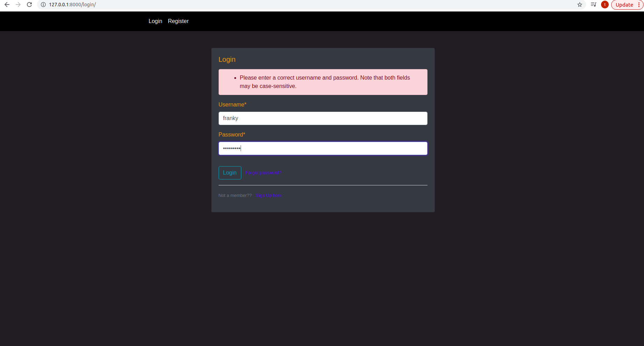
Task: Select the Login item in the navbar
Action: pos(155,21)
